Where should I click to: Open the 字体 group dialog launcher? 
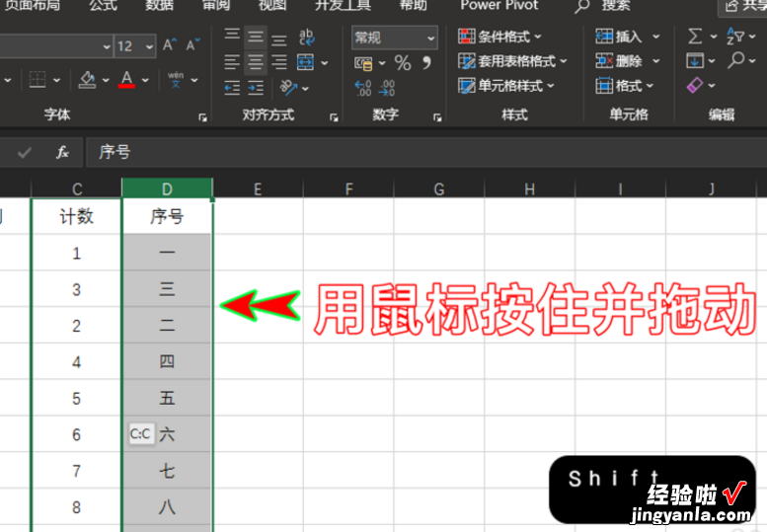coord(202,117)
